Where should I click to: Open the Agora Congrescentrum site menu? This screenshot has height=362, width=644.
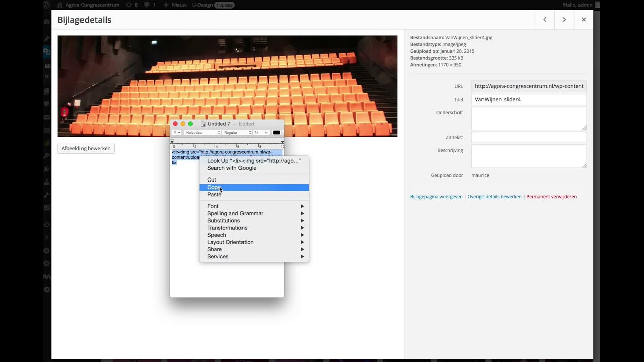[x=93, y=5]
